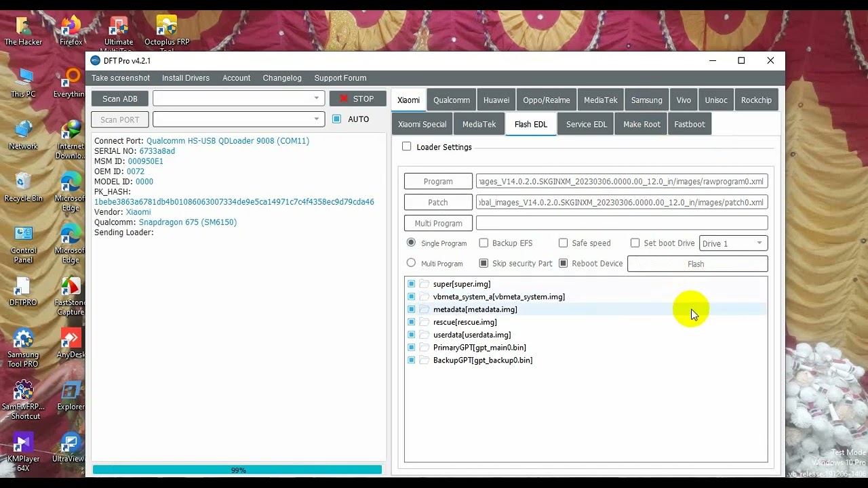
Task: Click the Multi Program browse button
Action: [x=438, y=223]
